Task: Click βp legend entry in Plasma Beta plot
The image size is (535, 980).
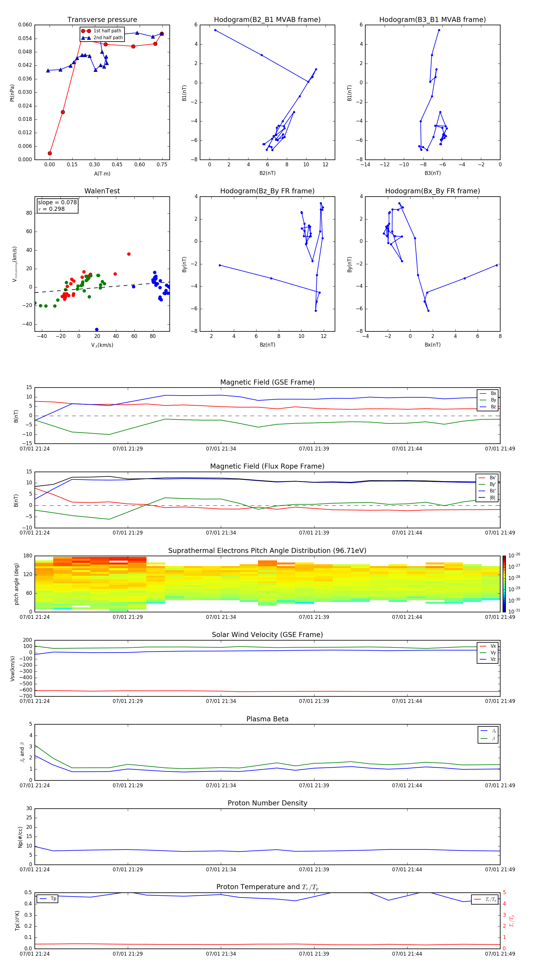Action: point(488,731)
